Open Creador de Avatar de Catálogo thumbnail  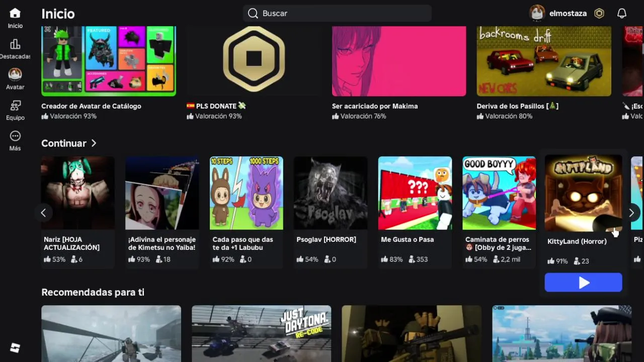pyautogui.click(x=109, y=61)
